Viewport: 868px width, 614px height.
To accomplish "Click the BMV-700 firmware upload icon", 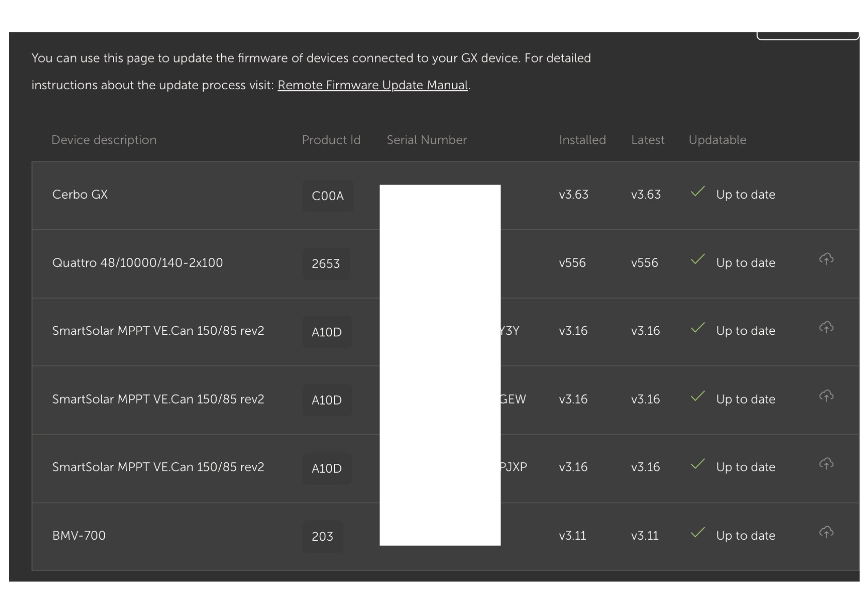I will [826, 532].
